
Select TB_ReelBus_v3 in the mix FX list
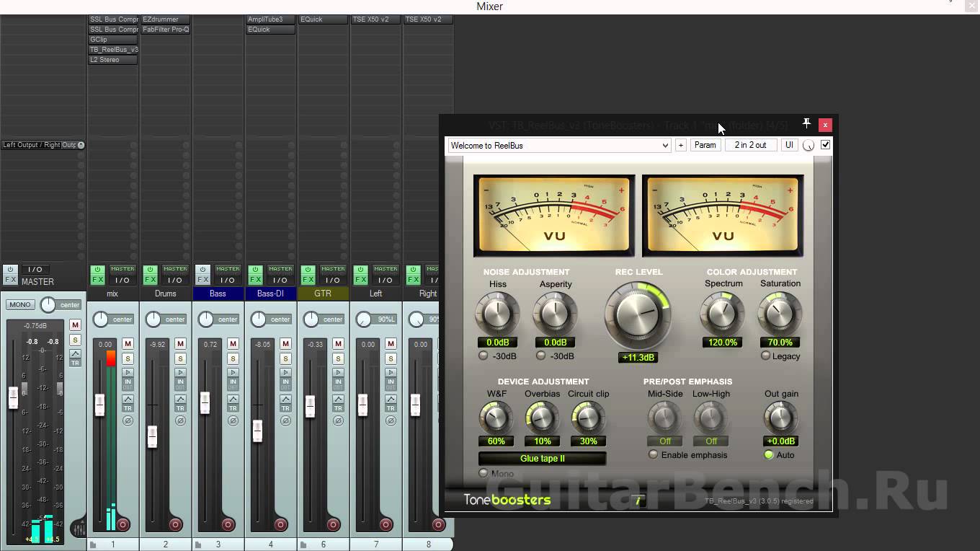113,50
